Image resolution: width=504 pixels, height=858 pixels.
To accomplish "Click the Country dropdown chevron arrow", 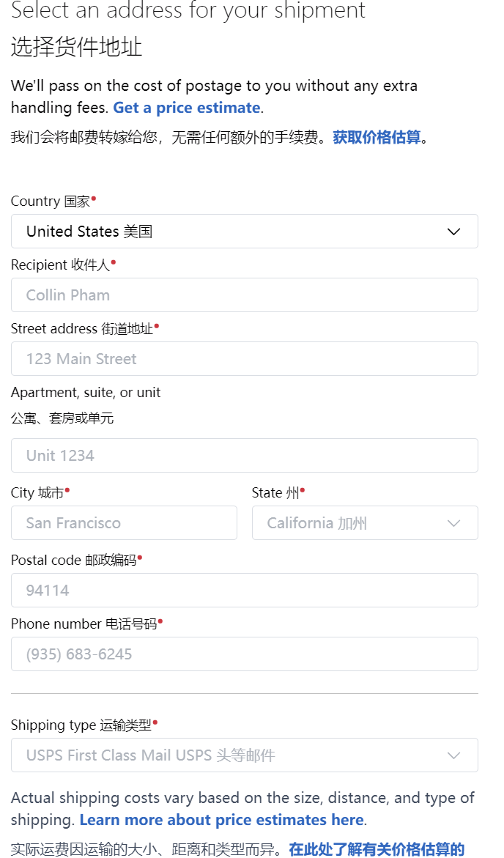I will point(453,232).
